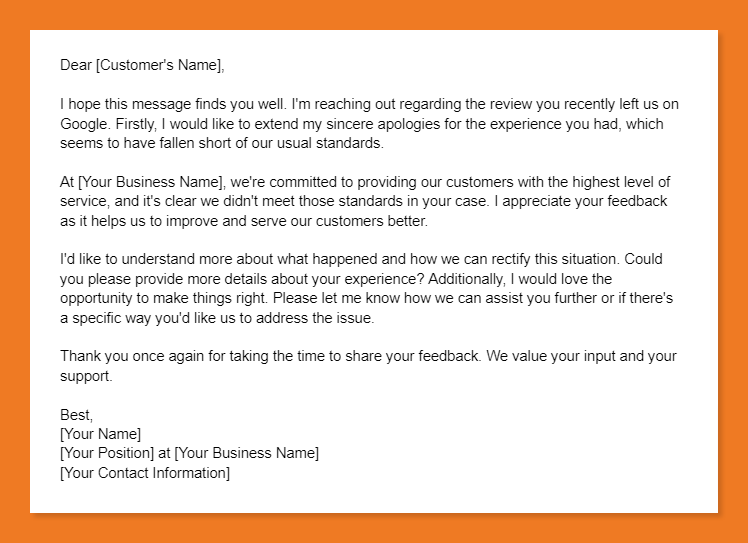Click the phrase "highest level of" in the second paragraph

[618, 182]
